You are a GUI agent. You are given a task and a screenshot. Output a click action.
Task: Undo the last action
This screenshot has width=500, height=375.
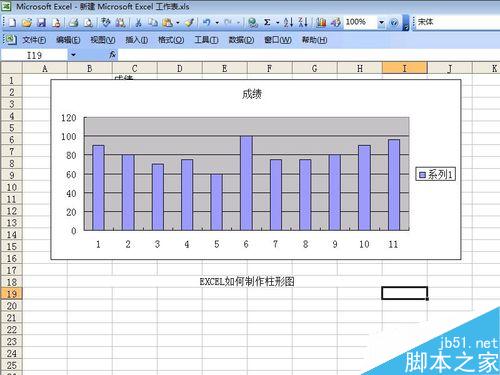[x=207, y=23]
